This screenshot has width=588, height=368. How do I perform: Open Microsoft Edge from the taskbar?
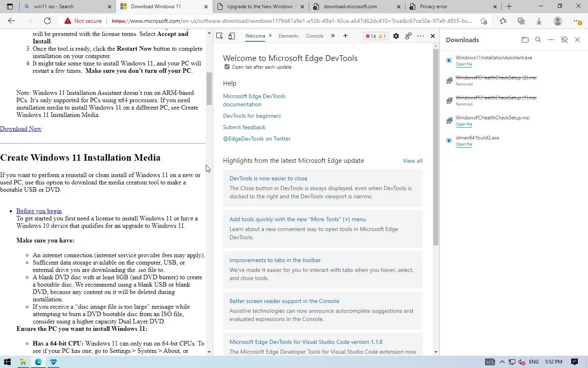point(38,362)
